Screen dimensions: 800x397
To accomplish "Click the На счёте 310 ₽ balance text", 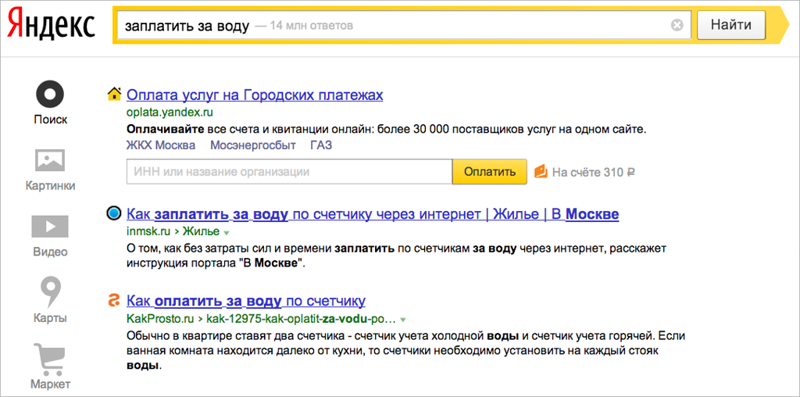I will [x=594, y=172].
